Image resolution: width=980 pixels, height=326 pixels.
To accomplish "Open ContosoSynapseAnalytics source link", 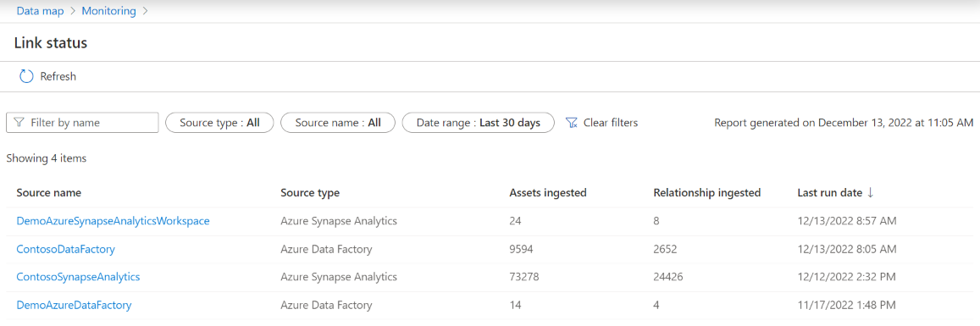I will [x=78, y=277].
